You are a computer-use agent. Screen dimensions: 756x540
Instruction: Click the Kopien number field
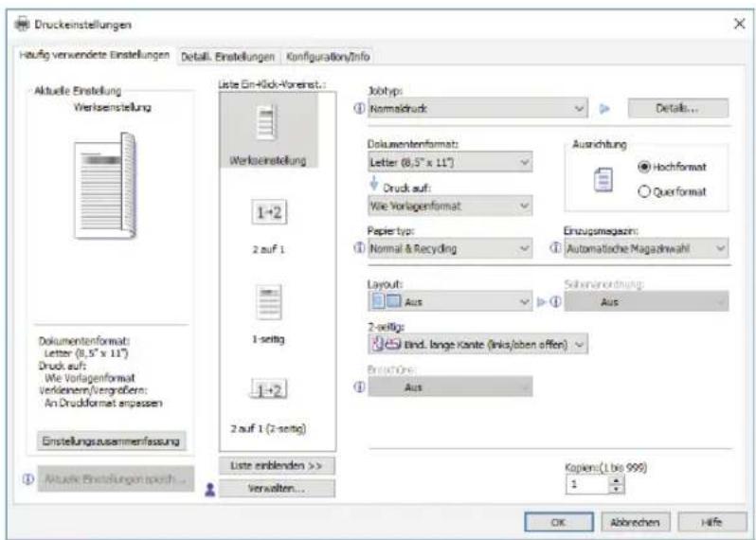click(587, 484)
